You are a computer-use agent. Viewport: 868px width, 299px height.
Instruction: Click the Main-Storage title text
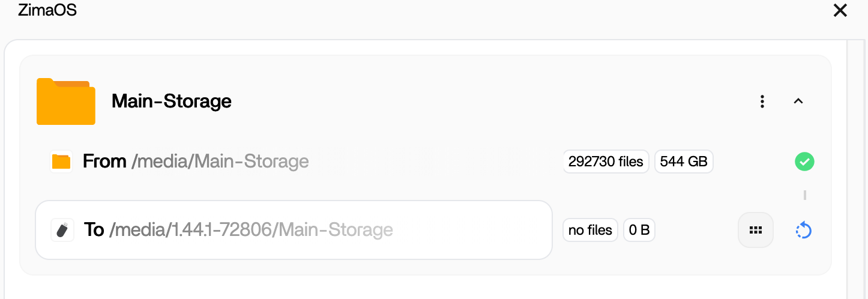coord(172,101)
